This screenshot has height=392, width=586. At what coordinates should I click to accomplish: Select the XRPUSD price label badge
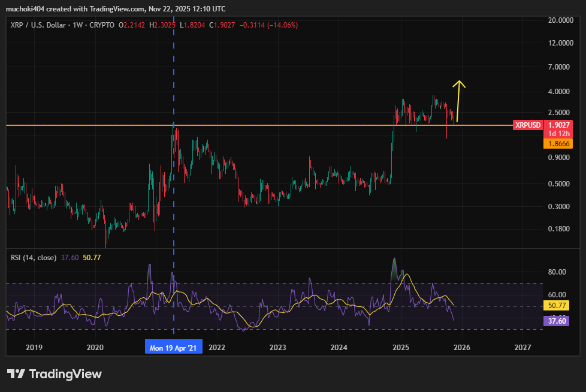pyautogui.click(x=527, y=126)
